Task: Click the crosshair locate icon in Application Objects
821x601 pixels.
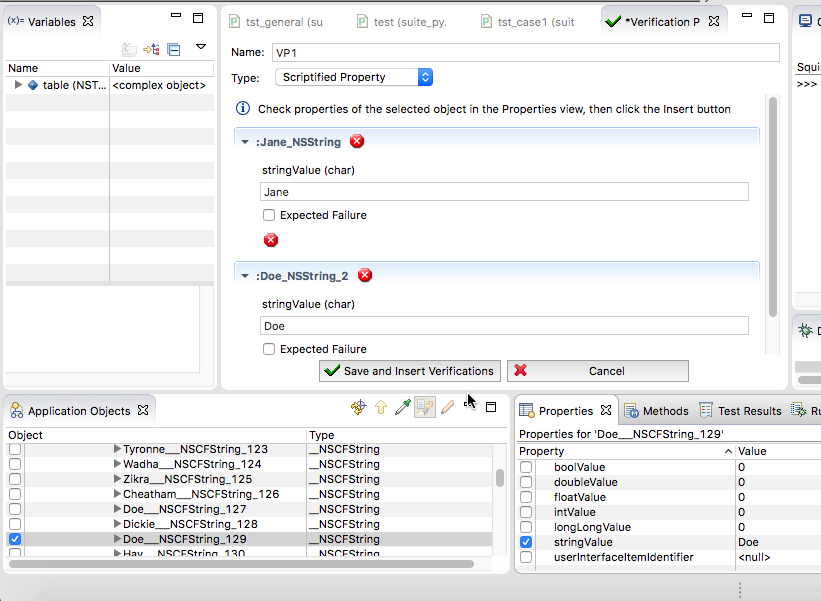Action: point(358,408)
